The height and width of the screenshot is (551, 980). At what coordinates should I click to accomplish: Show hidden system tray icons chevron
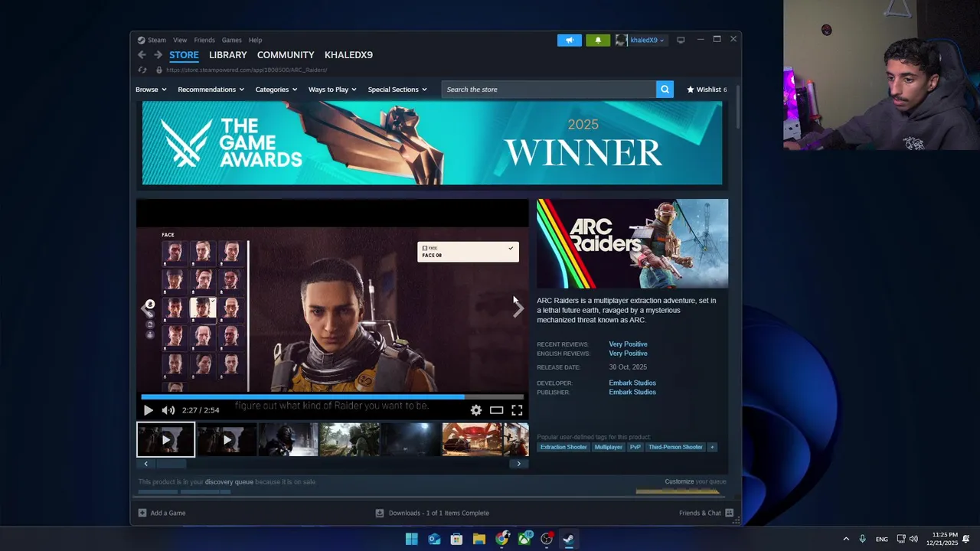pos(846,539)
